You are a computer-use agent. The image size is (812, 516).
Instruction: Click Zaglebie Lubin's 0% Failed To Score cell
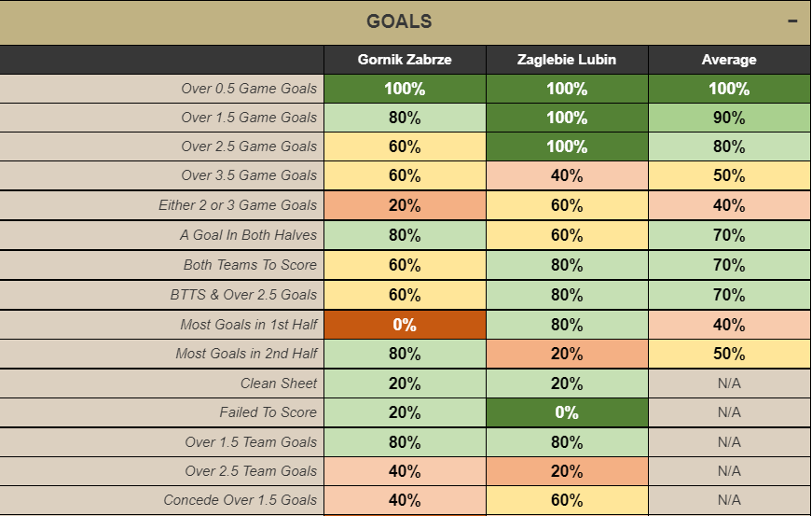(x=567, y=412)
